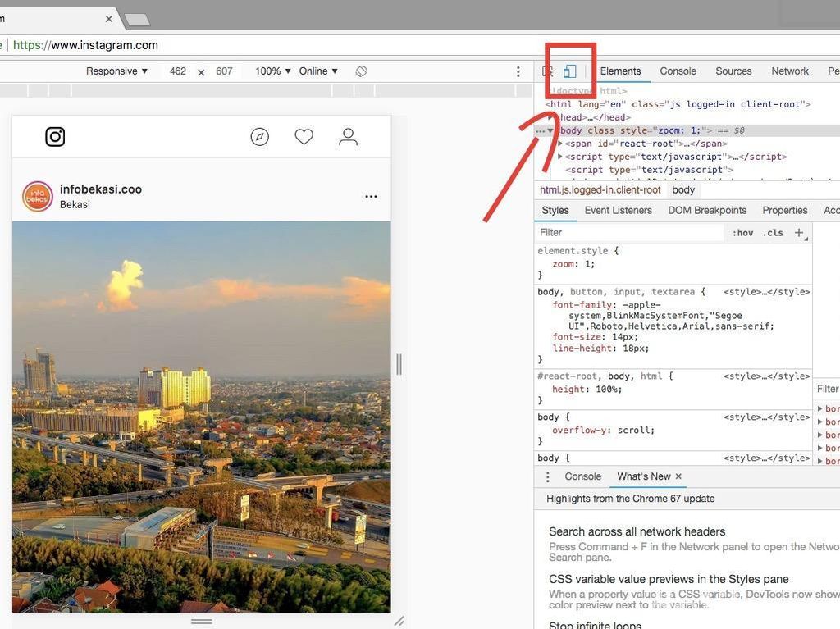Open the Explore compass icon
The image size is (840, 629).
point(260,137)
